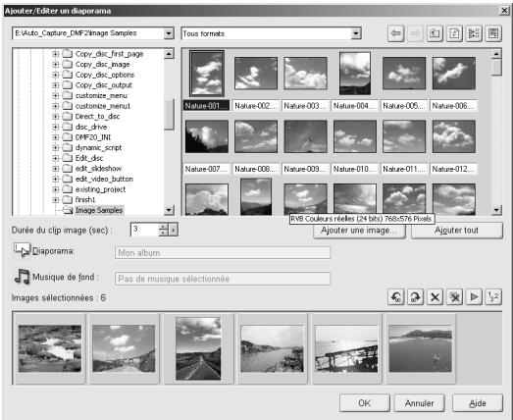
Task: Click the Nature-010 file name label
Action: [x=355, y=169]
